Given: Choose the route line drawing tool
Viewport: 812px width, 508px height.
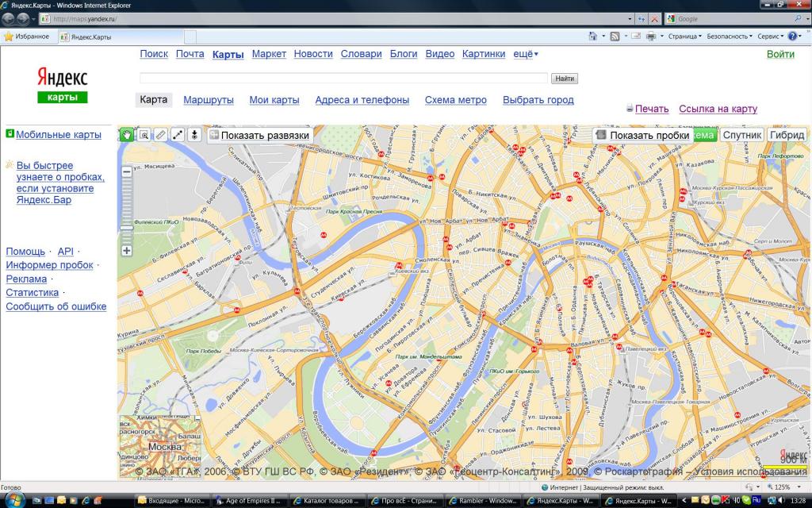Looking at the screenshot, I should coord(178,135).
